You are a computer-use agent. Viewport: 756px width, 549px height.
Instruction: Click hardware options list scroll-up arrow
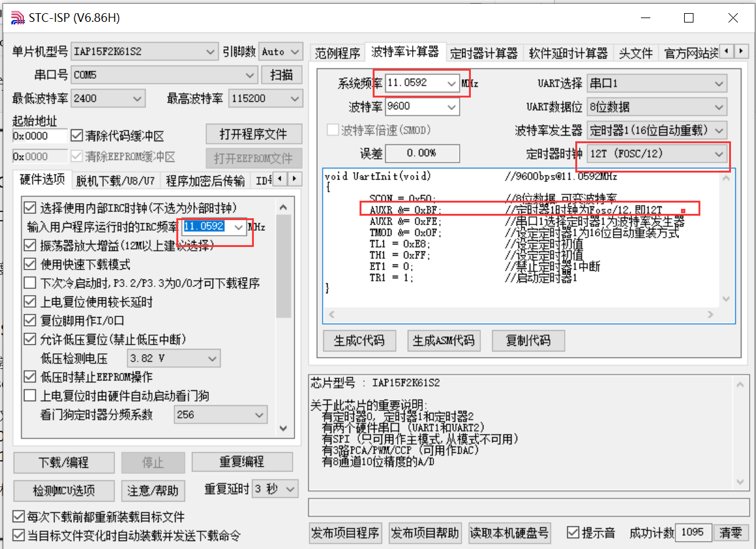pos(283,207)
